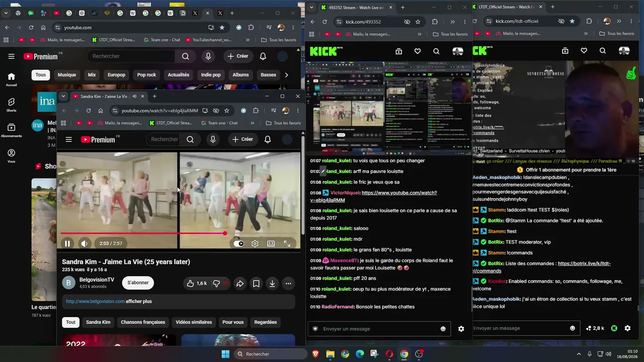Screen dimensions: 644x362
Task: Click the search magnifier in the video window
Action: (190, 139)
